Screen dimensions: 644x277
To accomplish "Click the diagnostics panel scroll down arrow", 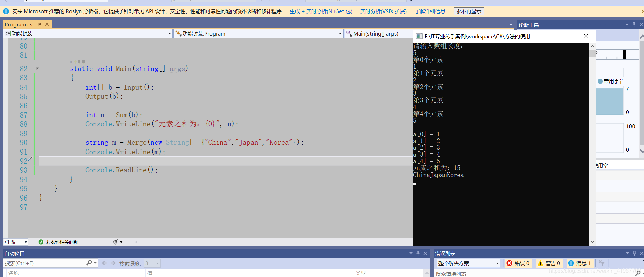I will [642, 151].
